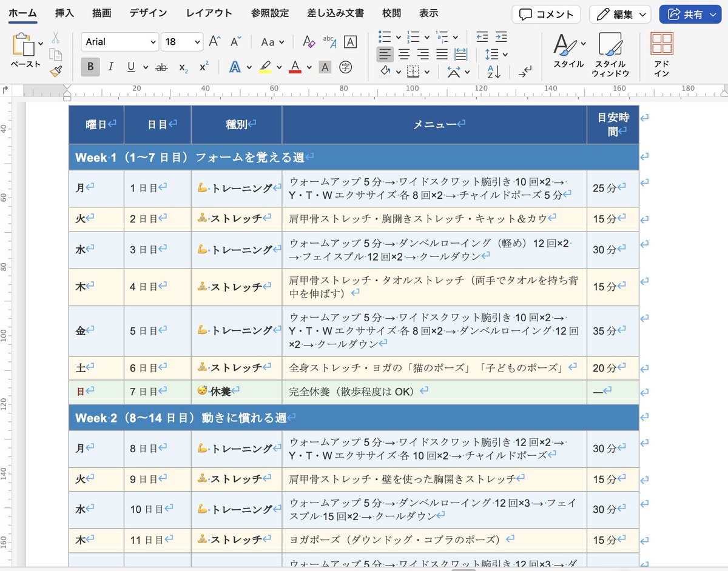Click the Paste clipboard icon
728x571 pixels.
click(x=23, y=45)
